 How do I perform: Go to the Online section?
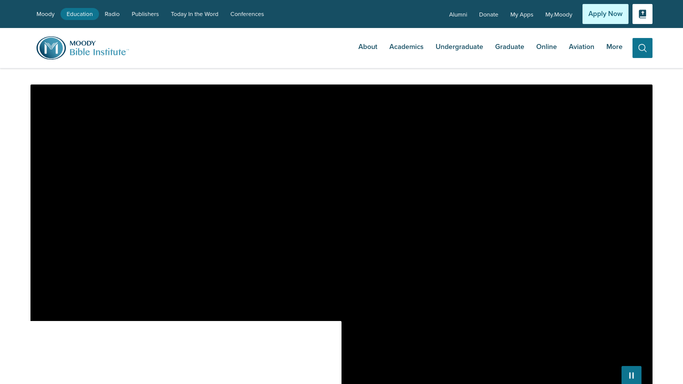click(546, 47)
